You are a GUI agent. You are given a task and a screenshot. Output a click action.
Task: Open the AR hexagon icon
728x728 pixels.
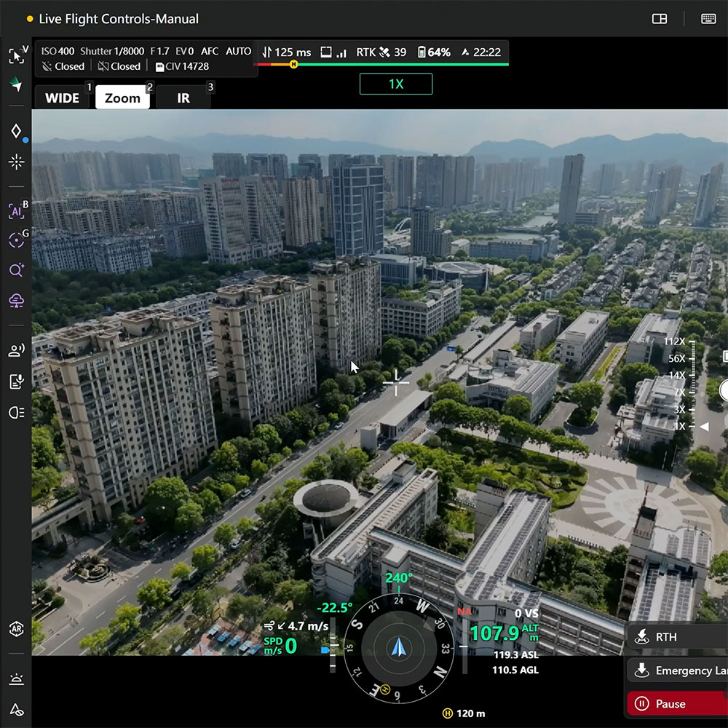tap(16, 629)
